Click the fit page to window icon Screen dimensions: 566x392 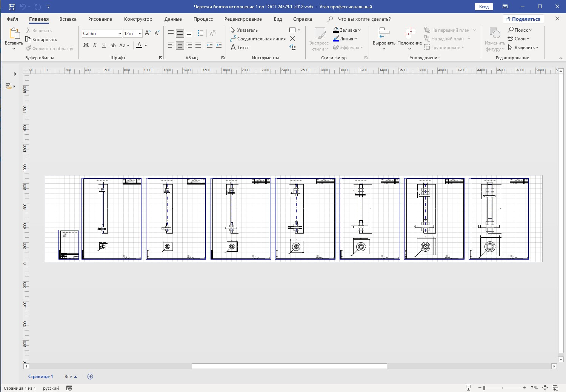tap(545, 388)
